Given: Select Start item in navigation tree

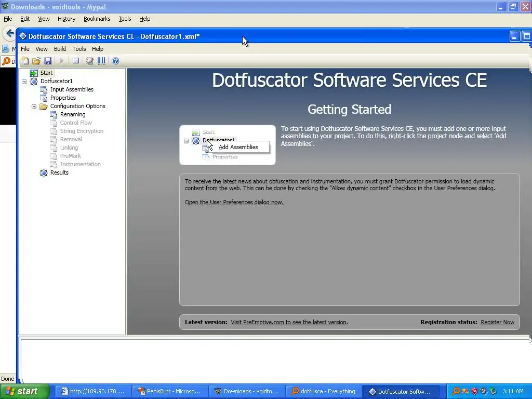Looking at the screenshot, I should [x=46, y=73].
